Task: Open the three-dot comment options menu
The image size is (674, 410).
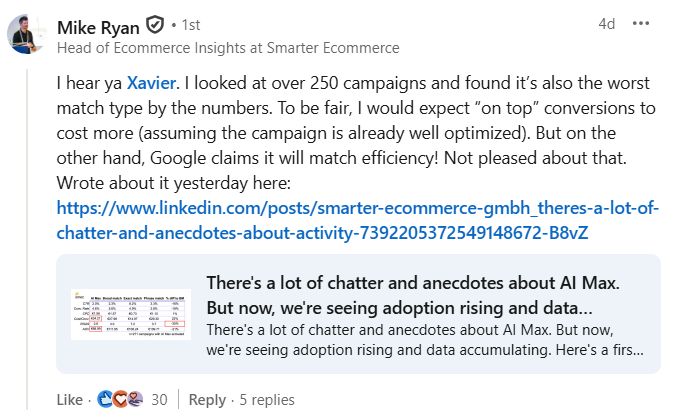Action: point(641,23)
